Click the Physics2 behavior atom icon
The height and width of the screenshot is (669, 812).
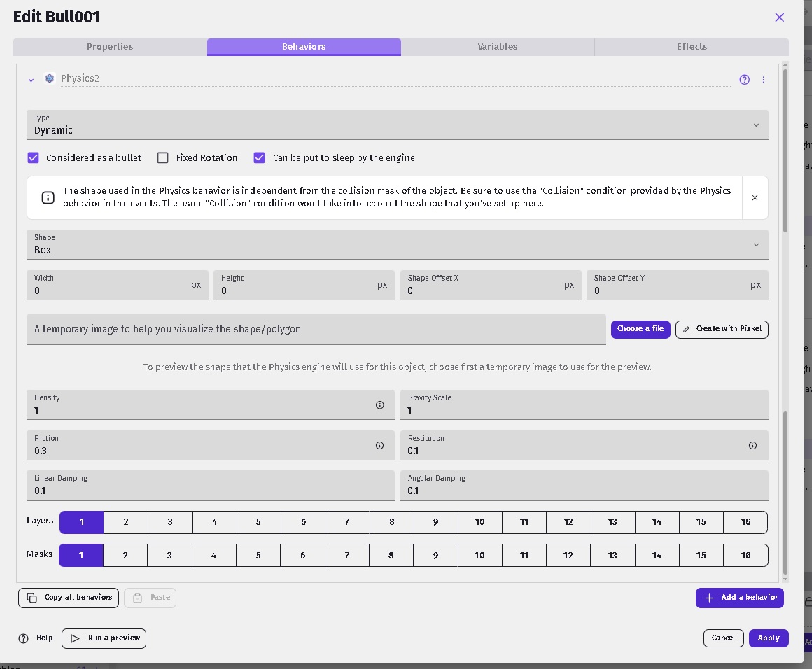pyautogui.click(x=50, y=78)
